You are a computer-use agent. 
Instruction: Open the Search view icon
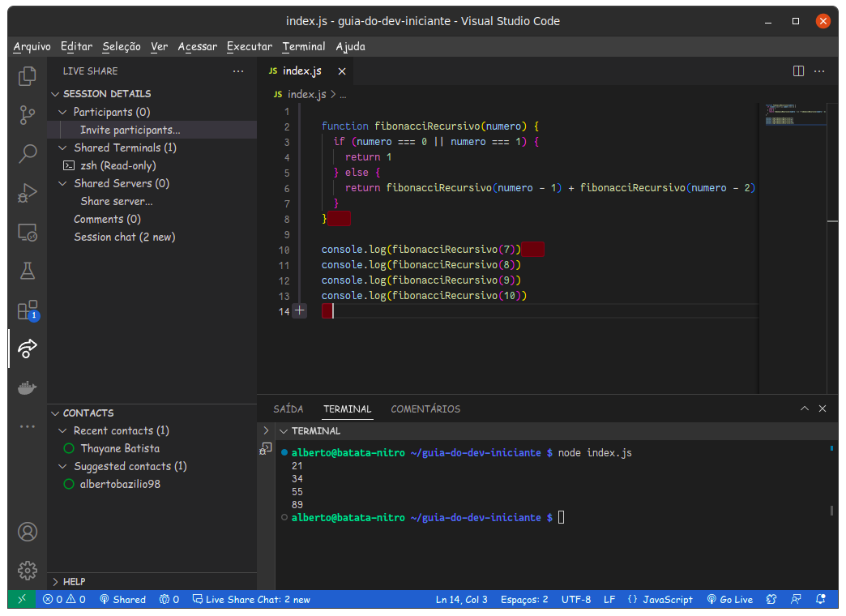pyautogui.click(x=28, y=153)
